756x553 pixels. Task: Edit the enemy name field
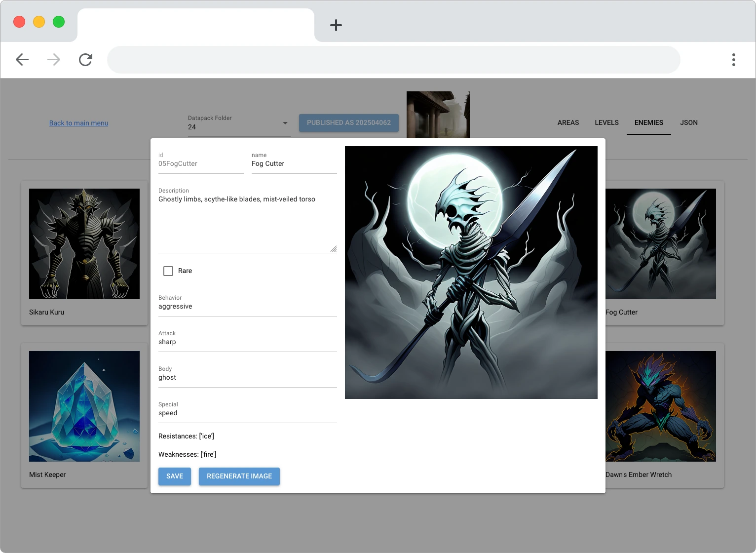294,163
